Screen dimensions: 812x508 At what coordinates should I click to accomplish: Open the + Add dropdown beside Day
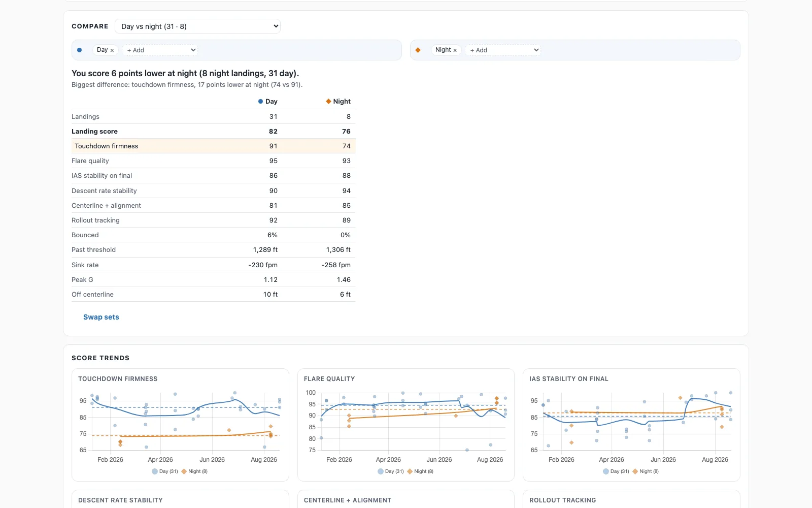point(160,50)
